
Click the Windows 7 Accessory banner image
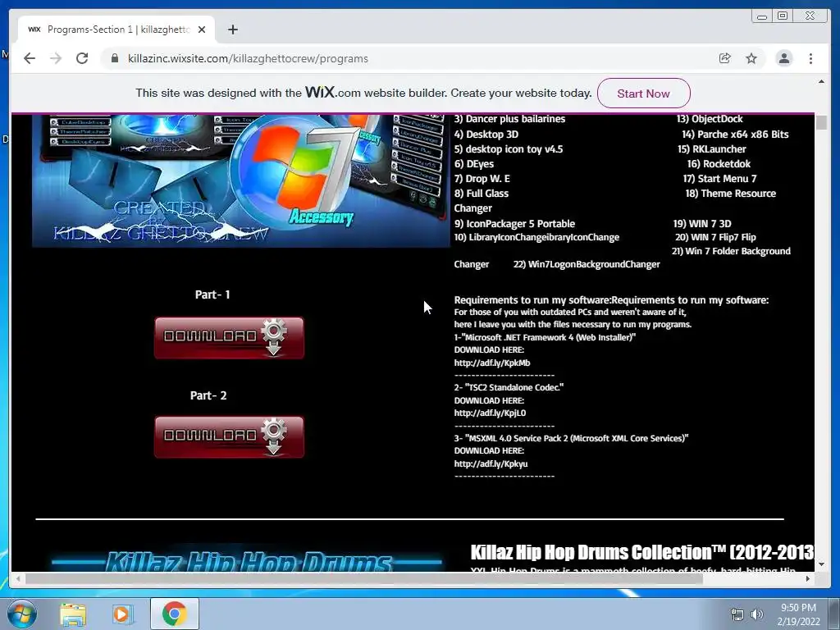tap(241, 180)
